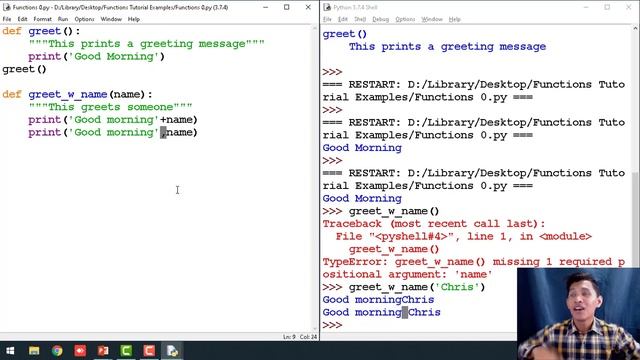Screen dimensions: 640x360
Task: Open Window menu in editor window
Action: (111, 19)
